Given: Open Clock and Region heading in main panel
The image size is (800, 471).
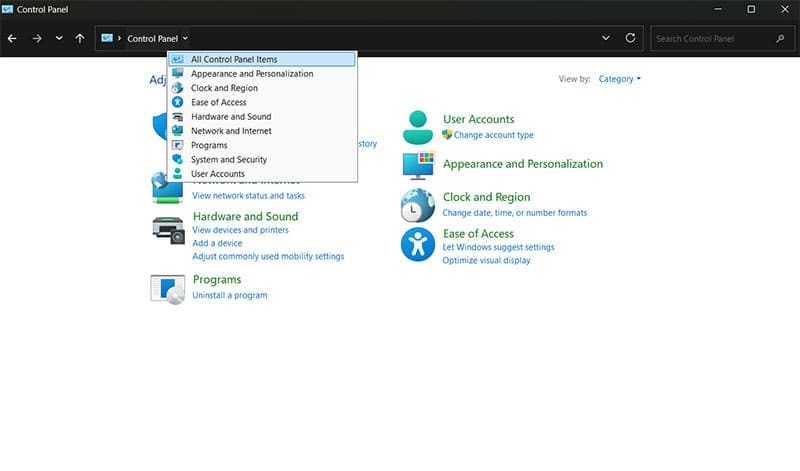Looking at the screenshot, I should [x=486, y=197].
